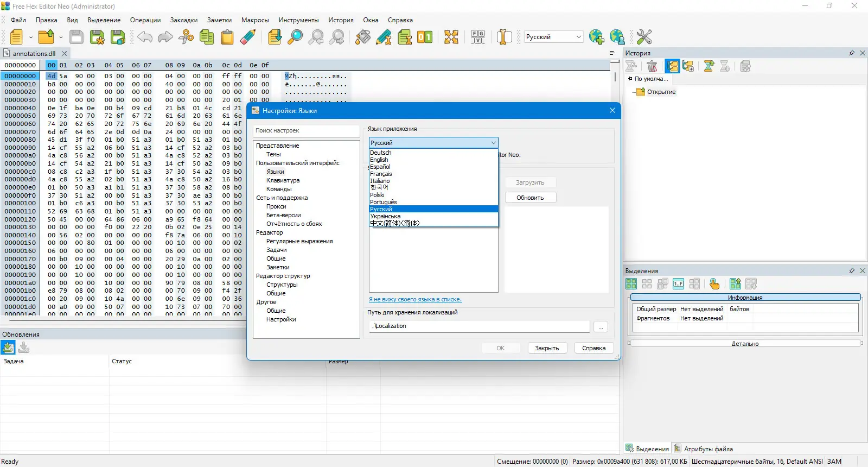This screenshot has width=868, height=467.
Task: Open the Файл menu
Action: click(18, 20)
